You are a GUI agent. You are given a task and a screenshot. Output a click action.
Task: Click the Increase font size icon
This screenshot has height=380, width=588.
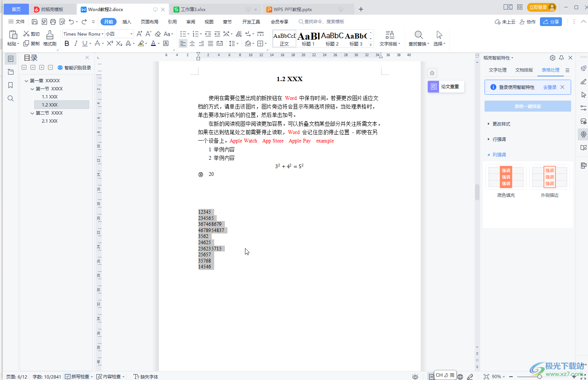click(139, 34)
